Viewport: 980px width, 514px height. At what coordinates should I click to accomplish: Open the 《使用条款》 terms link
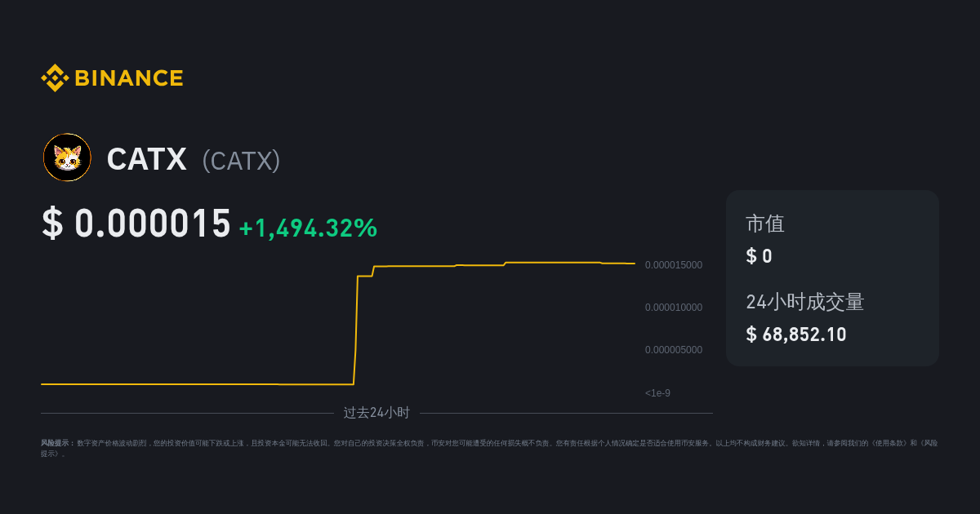coord(890,443)
